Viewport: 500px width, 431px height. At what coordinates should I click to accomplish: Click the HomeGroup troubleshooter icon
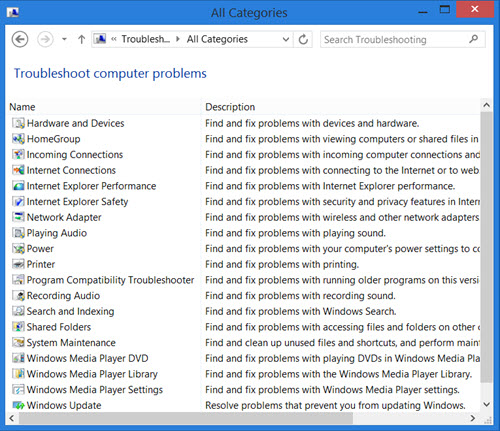point(18,139)
